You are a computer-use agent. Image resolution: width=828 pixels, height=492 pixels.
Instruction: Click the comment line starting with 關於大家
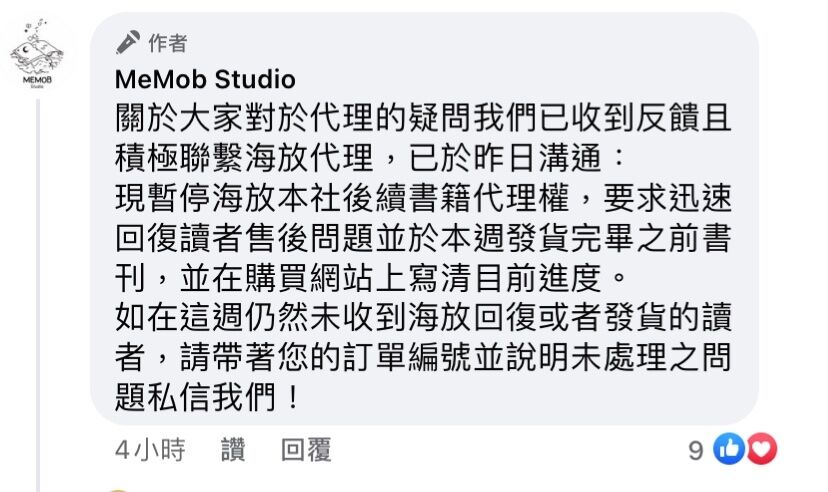click(x=423, y=118)
